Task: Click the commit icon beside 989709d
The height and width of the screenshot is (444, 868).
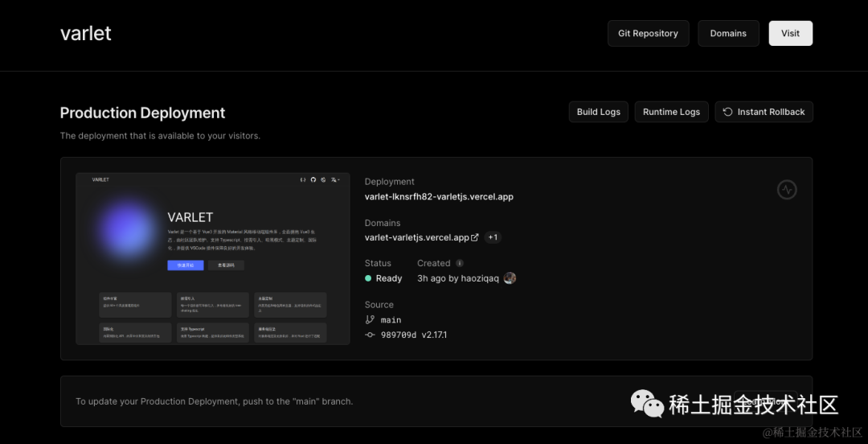Action: (371, 335)
